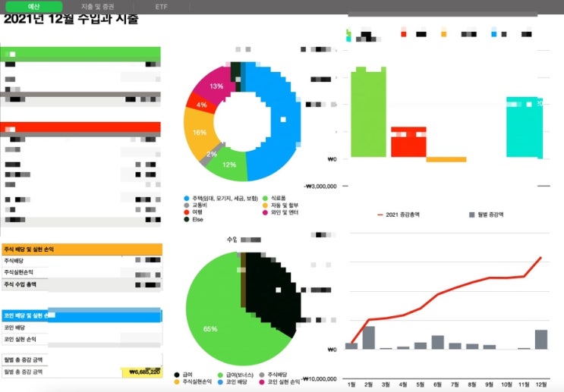The height and width of the screenshot is (392, 564).
Task: Select the active 예산 sheet tab
Action: point(34,7)
